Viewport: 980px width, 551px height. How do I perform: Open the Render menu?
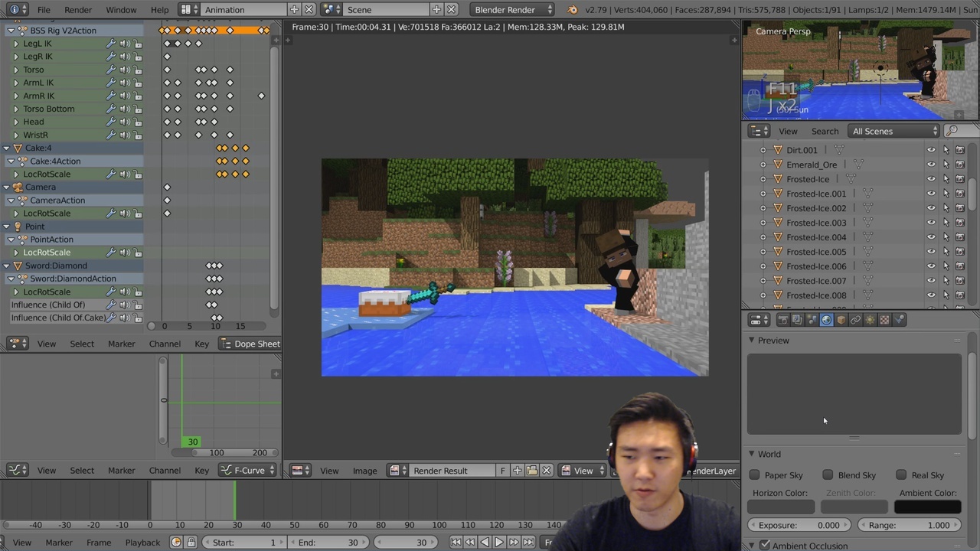pyautogui.click(x=77, y=10)
